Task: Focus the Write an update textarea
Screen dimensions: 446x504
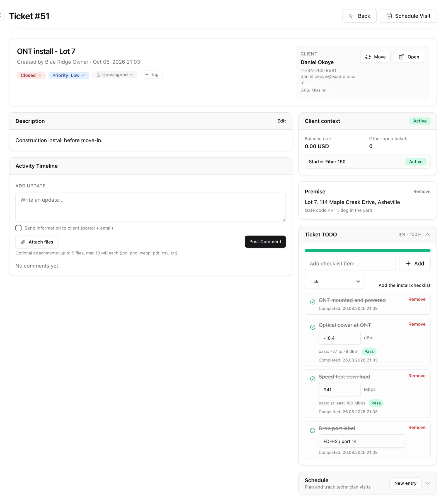Action: coord(151,207)
